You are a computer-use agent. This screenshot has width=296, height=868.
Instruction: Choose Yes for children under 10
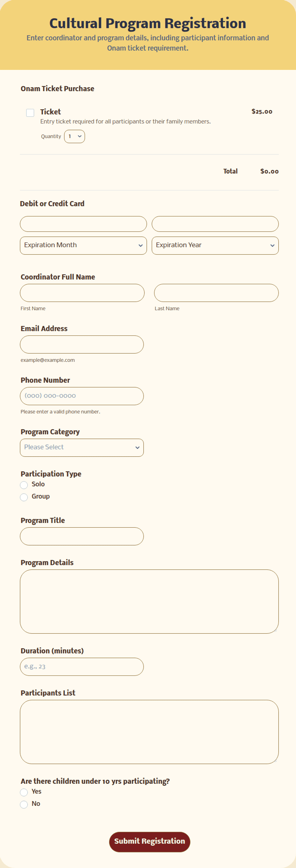(x=24, y=792)
